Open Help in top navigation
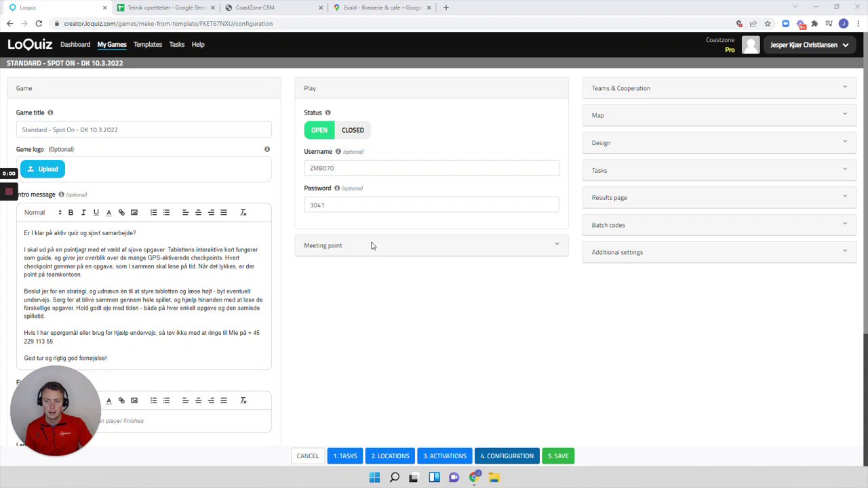The image size is (868, 488). [x=198, y=45]
